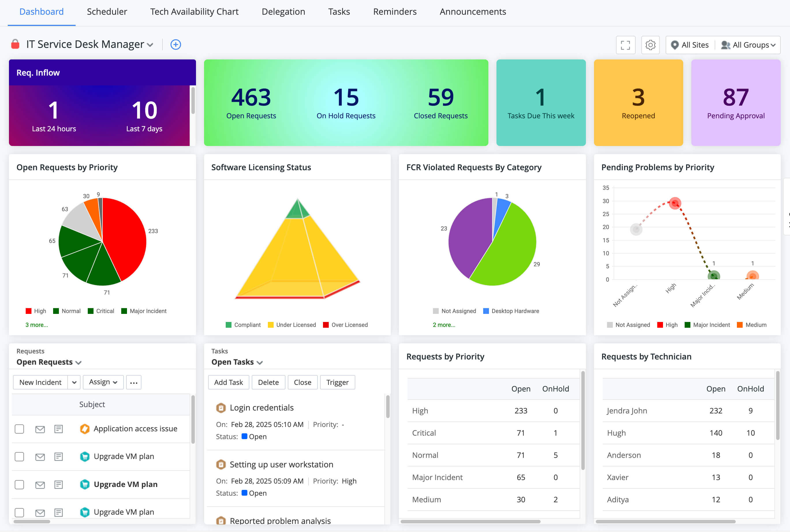The image size is (790, 532).
Task: Open dashboard settings gear icon
Action: (650, 45)
